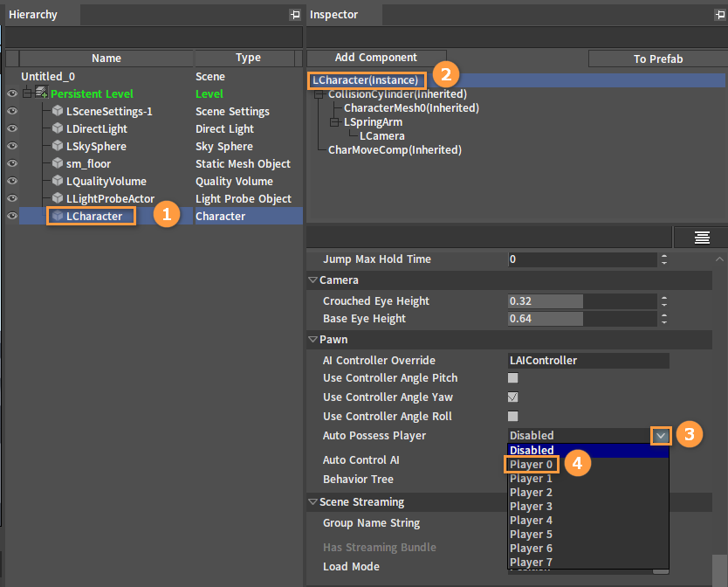Pin the Hierarchy panel using its pin icon

pos(294,15)
